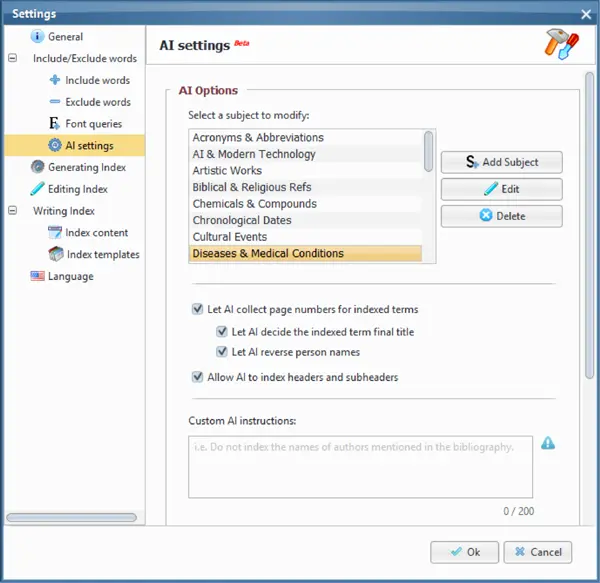Screen dimensions: 600x583
Task: Open the Language settings page
Action: tap(71, 276)
